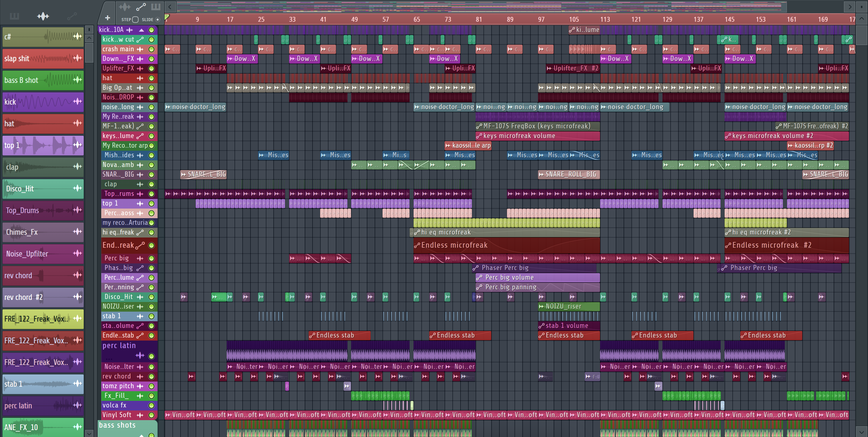Click automation icon on sta..olume track header
The image size is (868, 437).
[x=140, y=326]
